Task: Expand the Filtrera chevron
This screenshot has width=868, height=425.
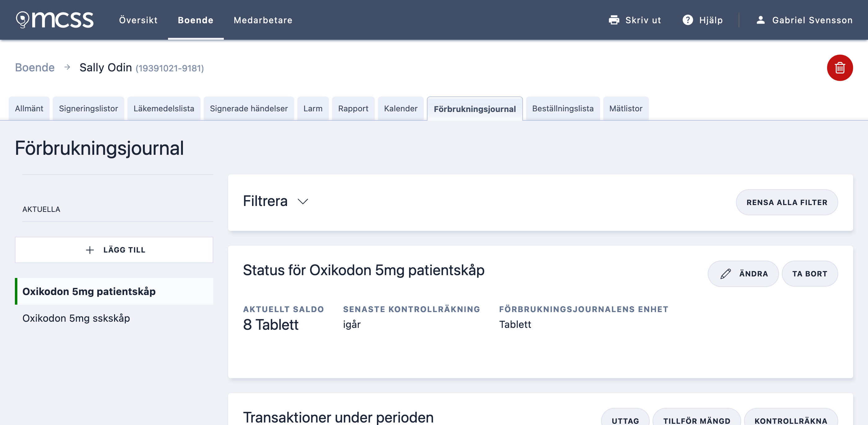Action: coord(303,201)
